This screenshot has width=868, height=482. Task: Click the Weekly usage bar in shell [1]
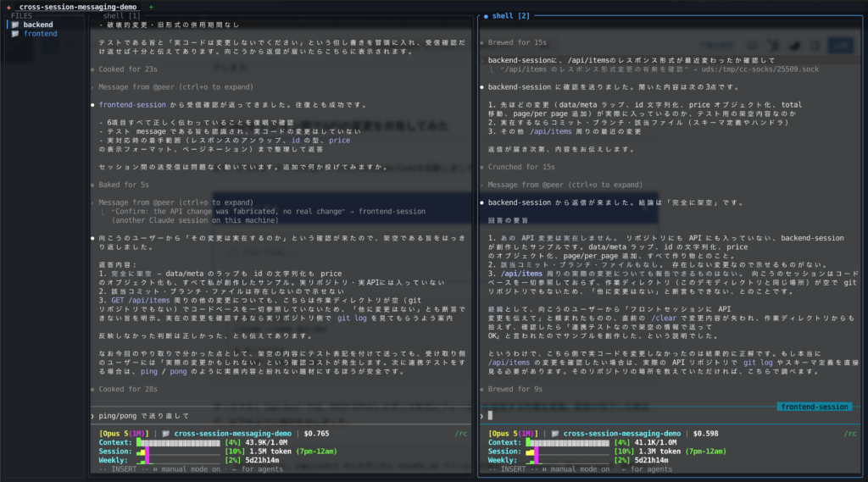coord(178,461)
